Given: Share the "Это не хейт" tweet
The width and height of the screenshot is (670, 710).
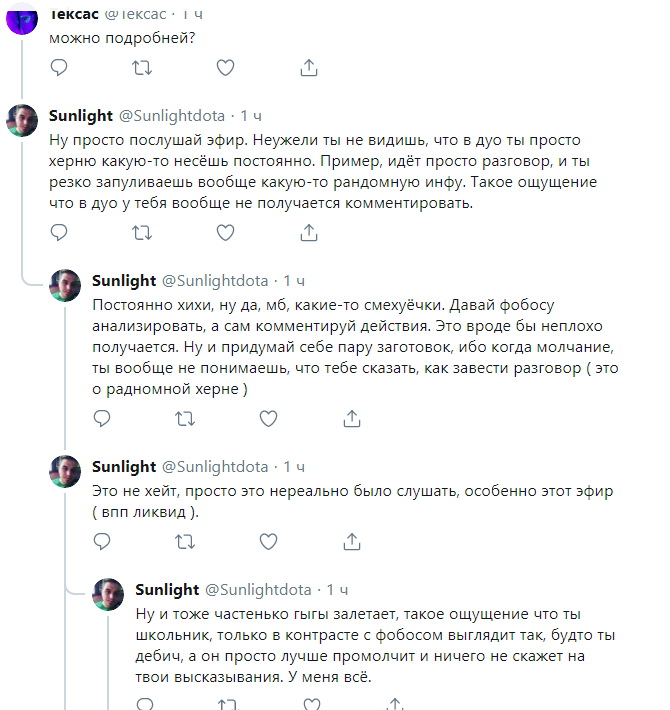Looking at the screenshot, I should (x=352, y=541).
